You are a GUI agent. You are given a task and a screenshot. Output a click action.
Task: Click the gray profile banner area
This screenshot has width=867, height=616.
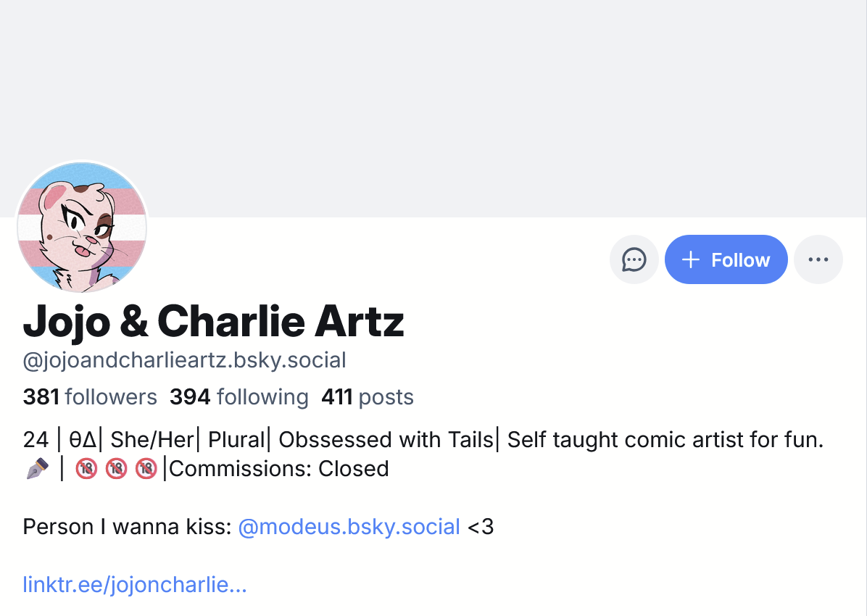(435, 94)
